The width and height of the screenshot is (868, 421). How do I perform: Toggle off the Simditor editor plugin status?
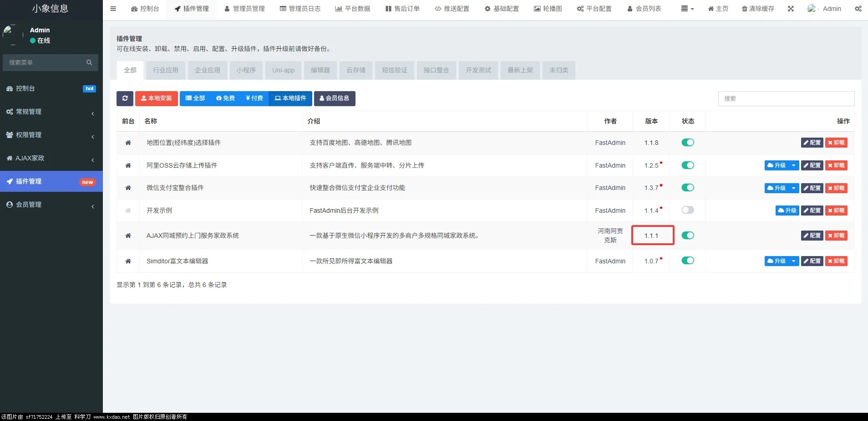click(687, 261)
